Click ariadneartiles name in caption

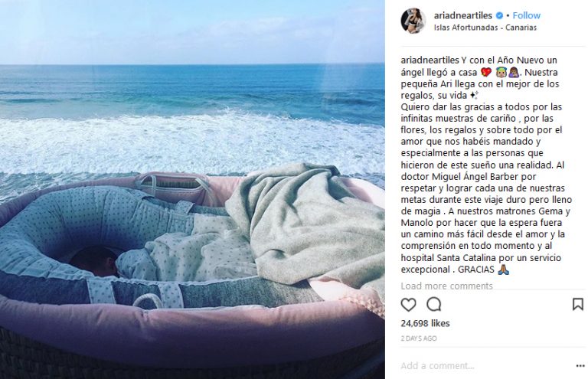[x=430, y=60]
